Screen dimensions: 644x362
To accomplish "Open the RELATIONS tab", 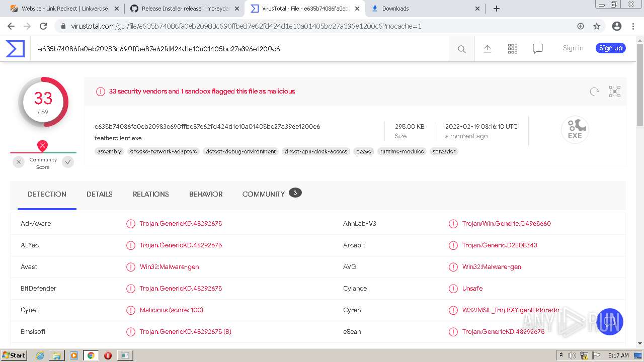I will click(151, 194).
